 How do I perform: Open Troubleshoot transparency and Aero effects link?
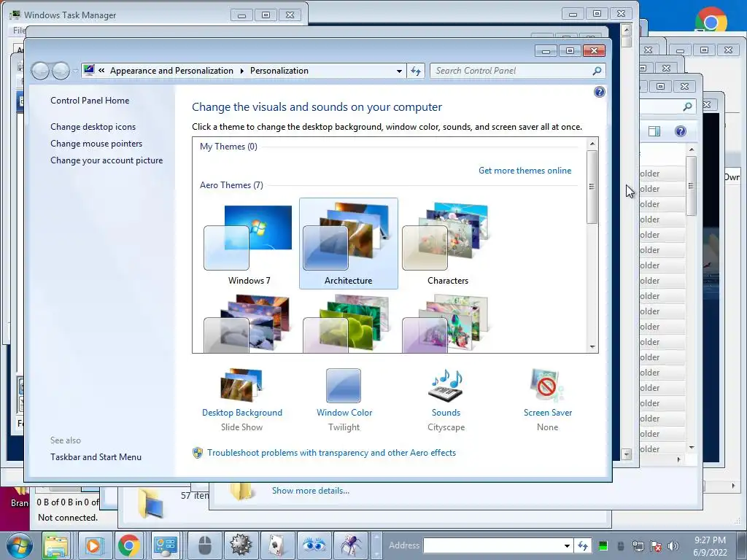pos(331,452)
